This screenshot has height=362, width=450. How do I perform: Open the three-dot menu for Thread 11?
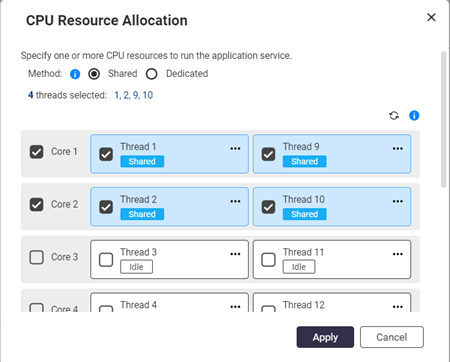[x=398, y=254]
